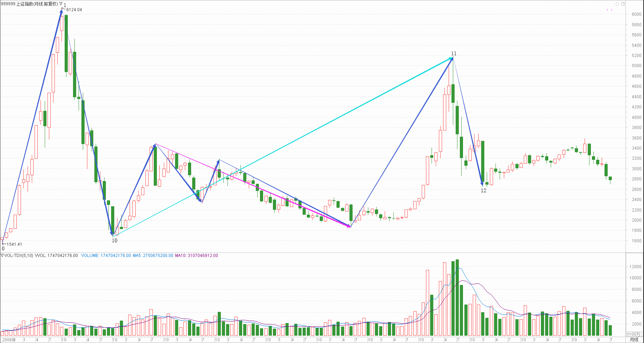Click the MA5 volume average readout
Viewport: 644px width, 343px height.
tap(153, 256)
